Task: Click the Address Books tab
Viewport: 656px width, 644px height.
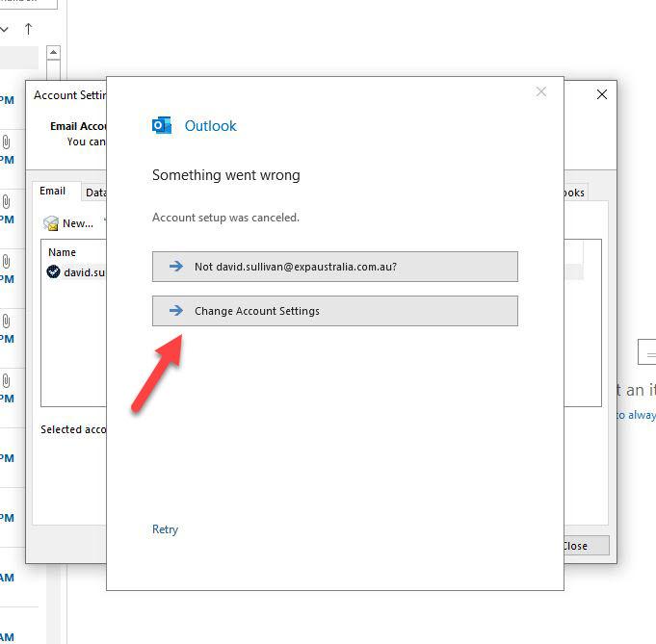Action: click(575, 193)
